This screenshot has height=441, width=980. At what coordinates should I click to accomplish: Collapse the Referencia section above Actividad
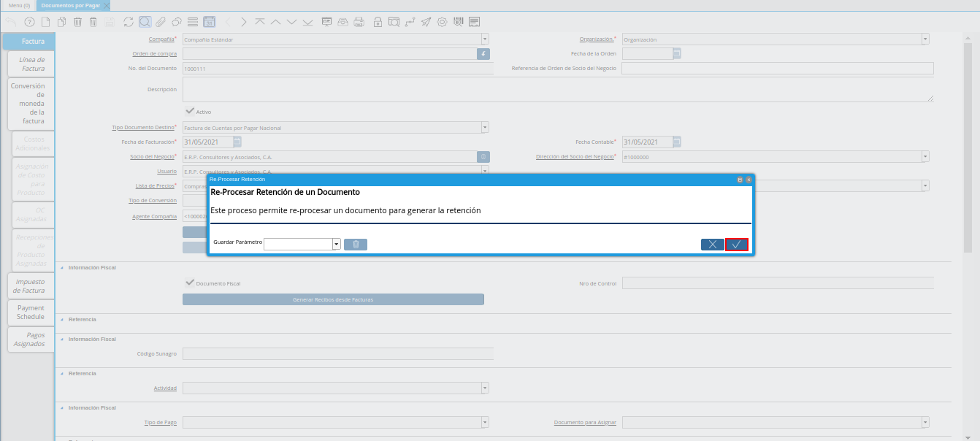pyautogui.click(x=61, y=373)
